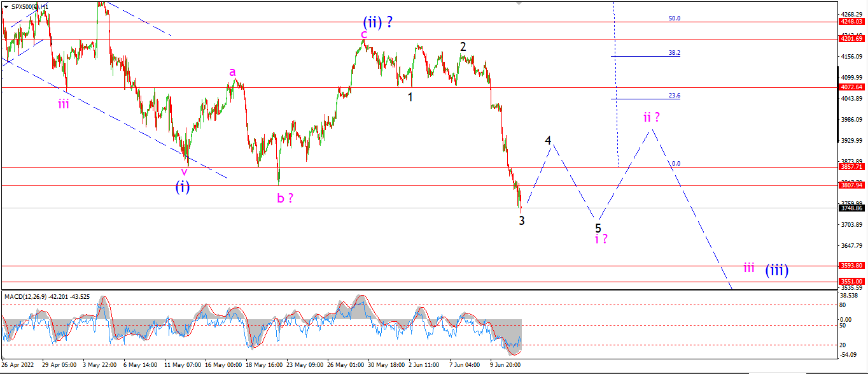Select the black wave label 4
This screenshot has width=868, height=374.
547,140
